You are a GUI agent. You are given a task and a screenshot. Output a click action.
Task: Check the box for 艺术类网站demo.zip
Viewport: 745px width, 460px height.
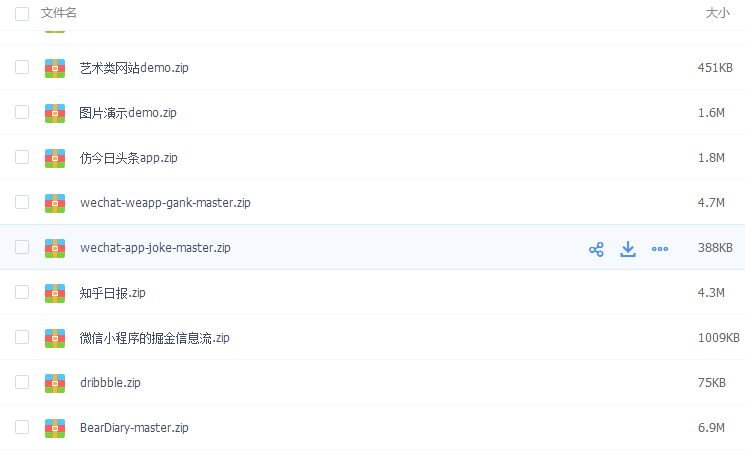click(x=22, y=67)
